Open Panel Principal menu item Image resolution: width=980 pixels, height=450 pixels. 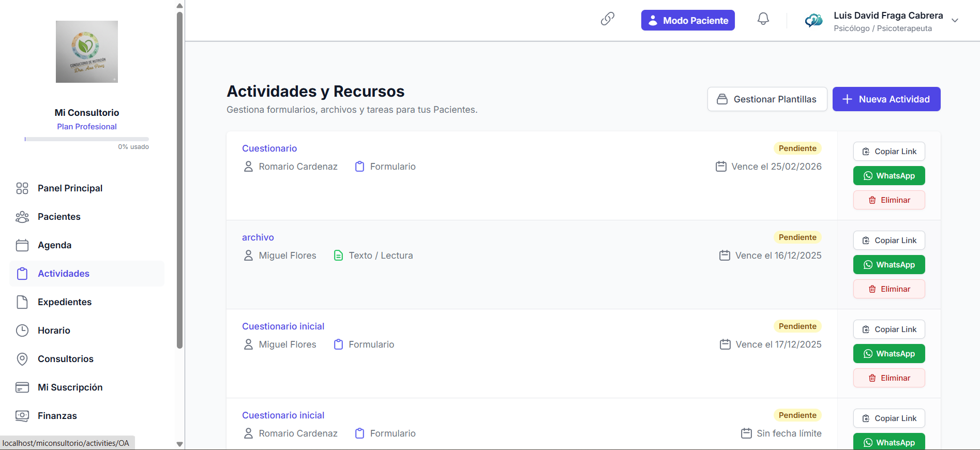(87, 188)
